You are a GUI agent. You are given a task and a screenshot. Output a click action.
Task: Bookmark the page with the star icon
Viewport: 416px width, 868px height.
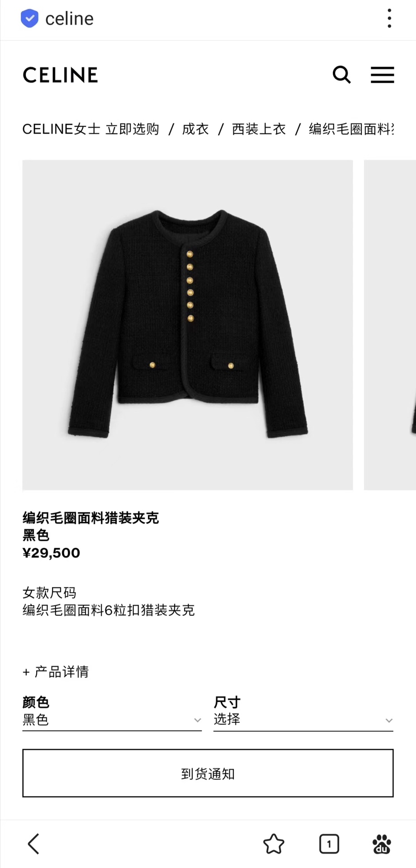pos(274,844)
